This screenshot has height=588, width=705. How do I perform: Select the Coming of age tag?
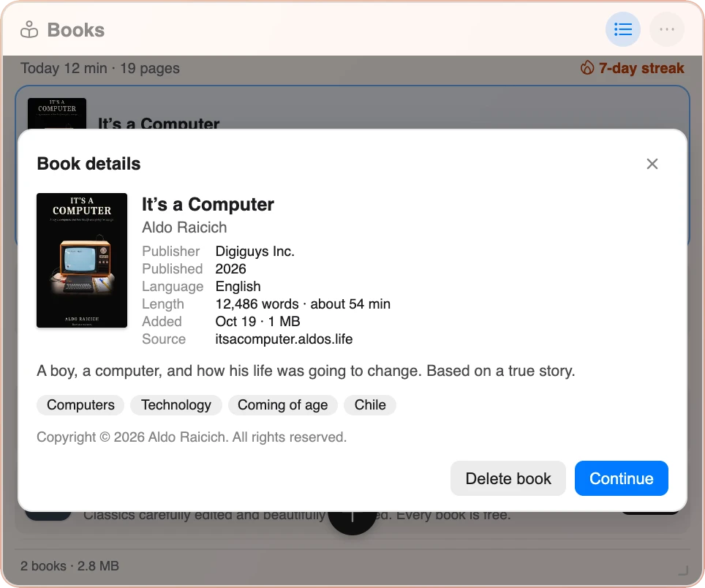282,405
